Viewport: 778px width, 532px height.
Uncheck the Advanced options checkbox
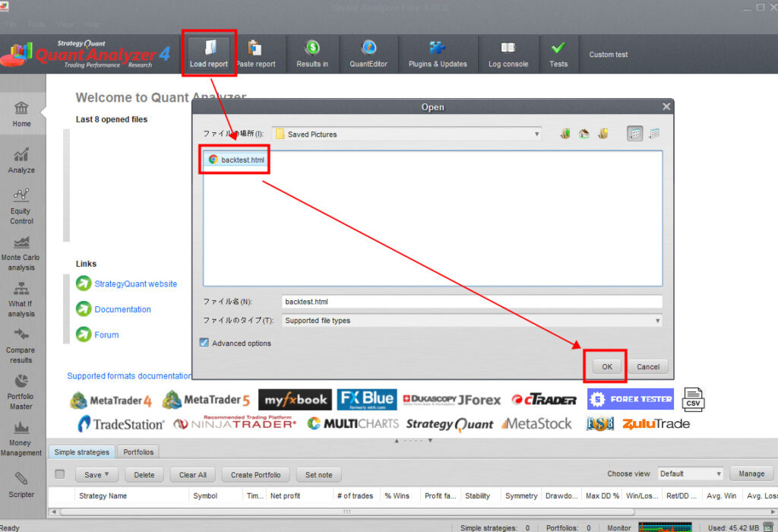(x=204, y=343)
